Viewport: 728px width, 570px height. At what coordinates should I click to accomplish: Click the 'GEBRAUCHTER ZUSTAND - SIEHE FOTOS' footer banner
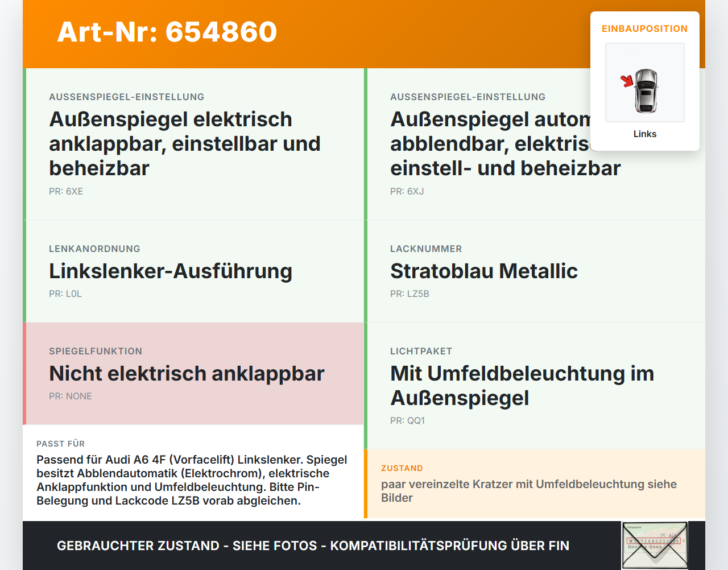pyautogui.click(x=313, y=546)
